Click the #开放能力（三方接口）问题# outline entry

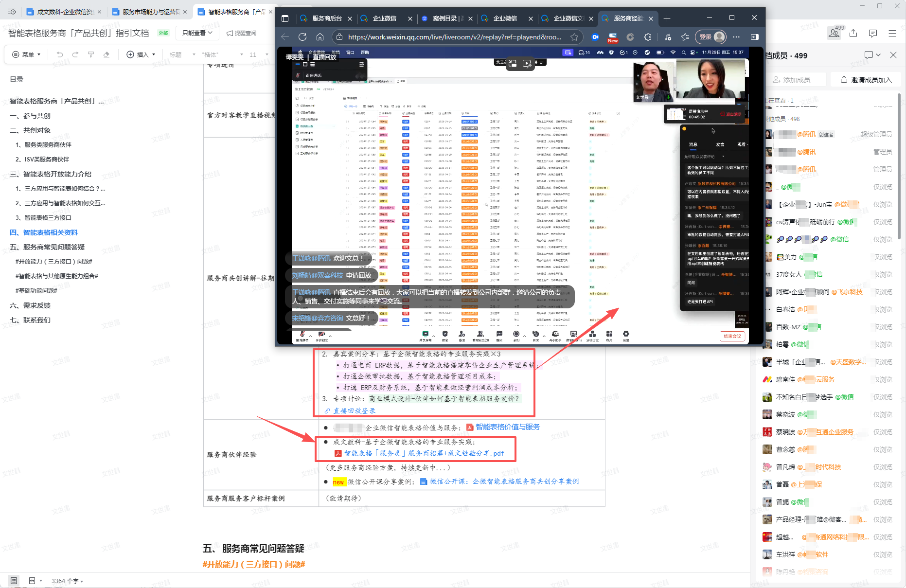(54, 262)
